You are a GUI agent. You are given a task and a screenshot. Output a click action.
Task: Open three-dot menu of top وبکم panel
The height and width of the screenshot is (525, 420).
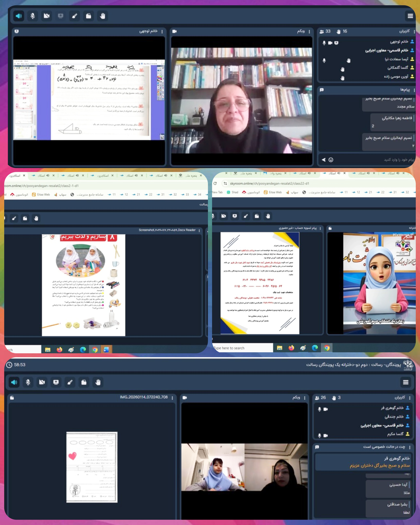tap(309, 32)
